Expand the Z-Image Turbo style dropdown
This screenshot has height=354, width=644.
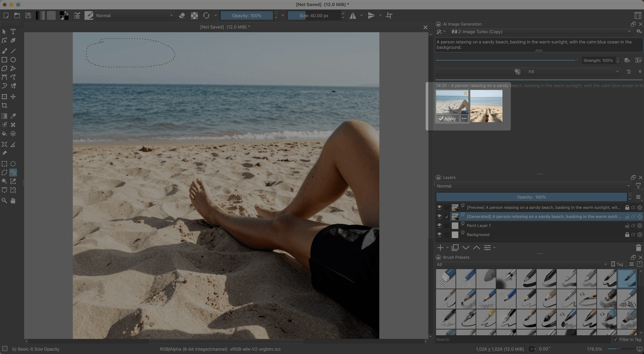tap(541, 32)
